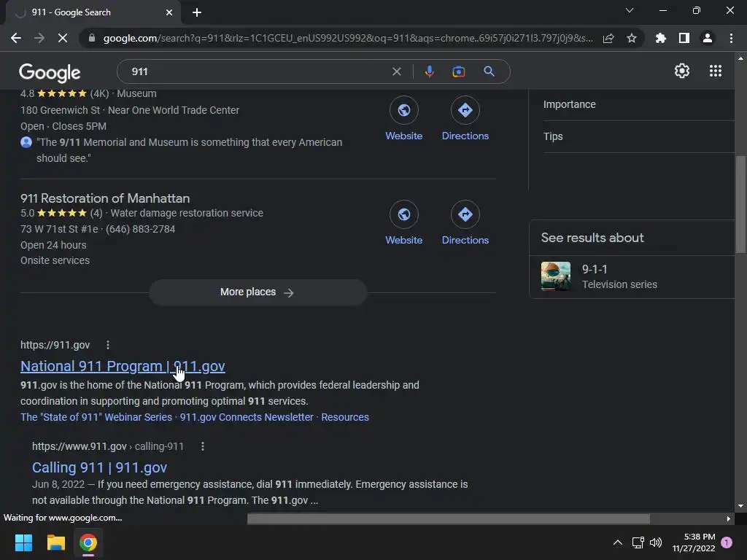Click "Onsite services" text
Image resolution: width=747 pixels, height=560 pixels.
pos(55,260)
